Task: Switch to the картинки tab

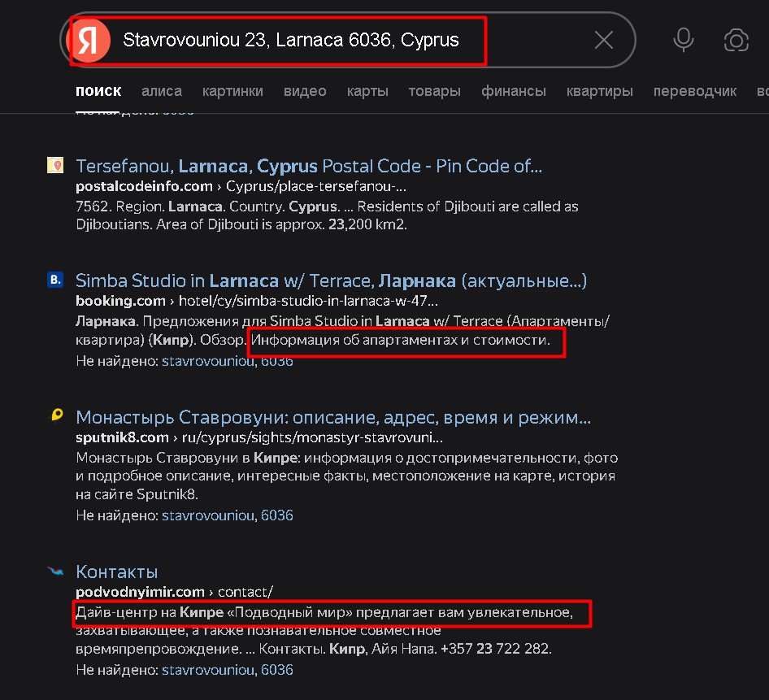Action: point(232,91)
